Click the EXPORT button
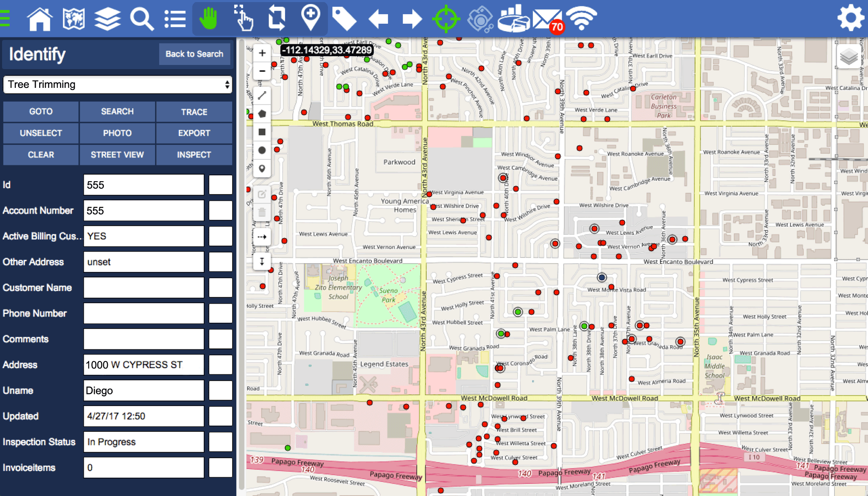The height and width of the screenshot is (496, 868). [x=194, y=133]
